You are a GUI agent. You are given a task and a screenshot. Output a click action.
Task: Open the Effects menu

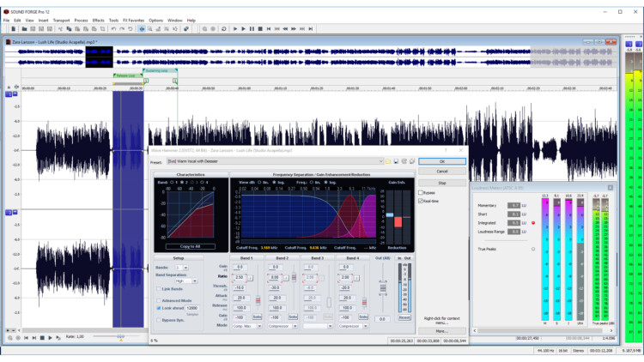click(98, 19)
